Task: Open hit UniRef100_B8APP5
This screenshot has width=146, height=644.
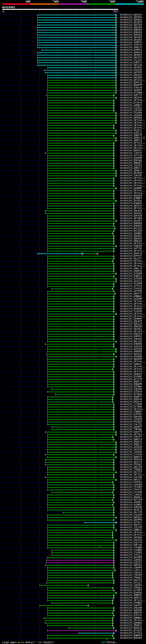Action: (x=131, y=85)
